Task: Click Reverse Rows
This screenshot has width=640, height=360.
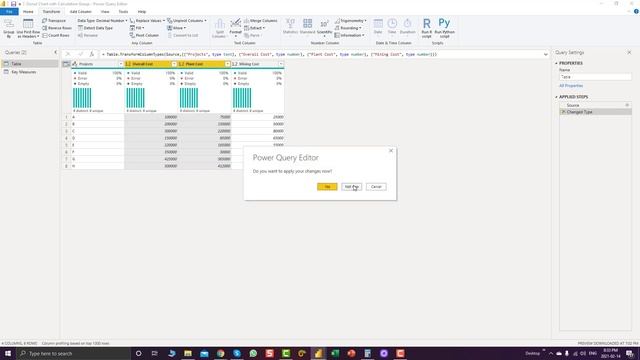Action: (57, 28)
